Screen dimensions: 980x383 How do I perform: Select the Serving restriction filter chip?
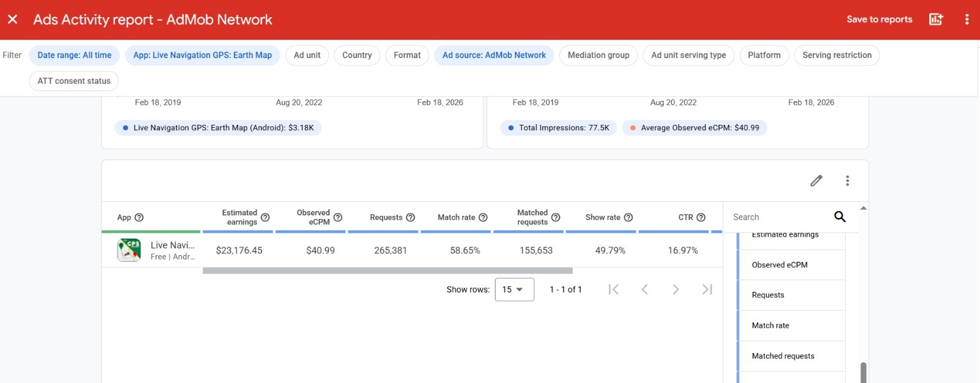tap(837, 55)
